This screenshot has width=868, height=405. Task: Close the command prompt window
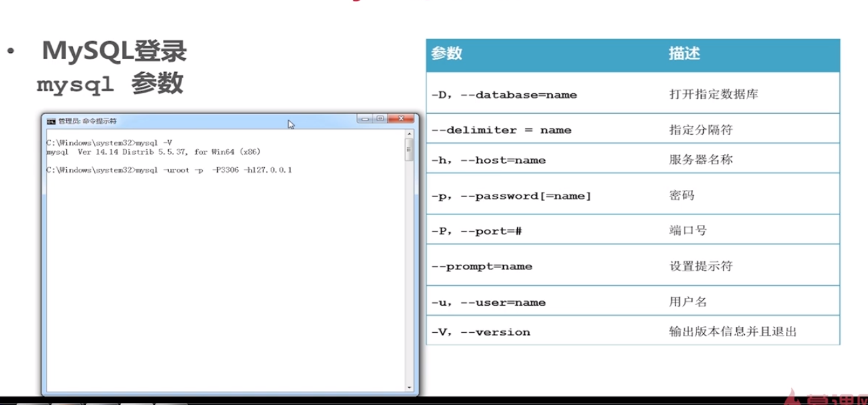(401, 118)
